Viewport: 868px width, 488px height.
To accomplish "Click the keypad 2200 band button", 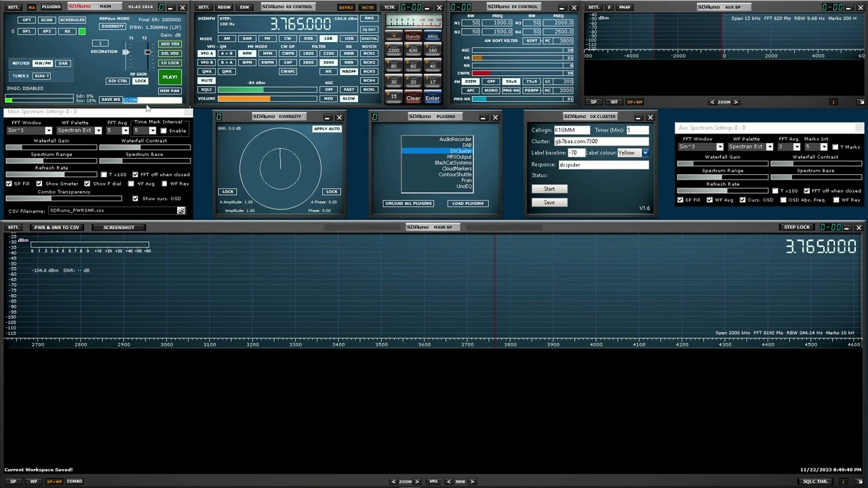I will click(393, 50).
